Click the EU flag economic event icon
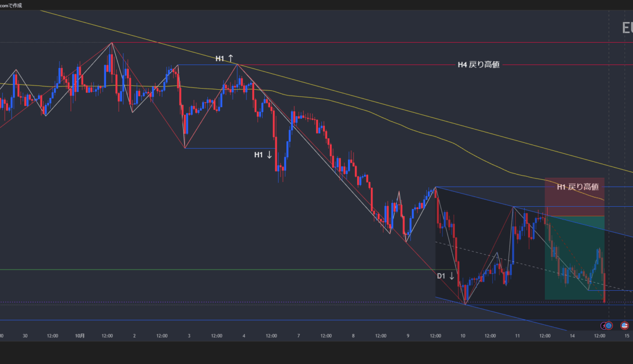 [610, 325]
